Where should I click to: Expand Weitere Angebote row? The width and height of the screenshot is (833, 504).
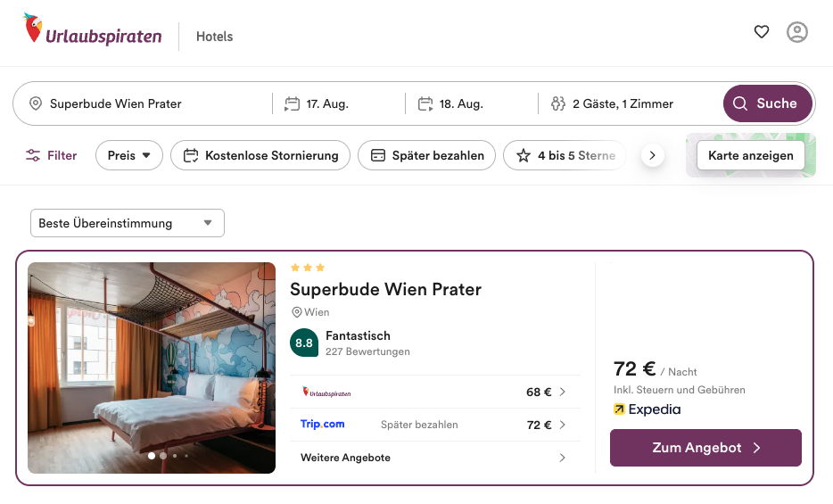click(434, 458)
